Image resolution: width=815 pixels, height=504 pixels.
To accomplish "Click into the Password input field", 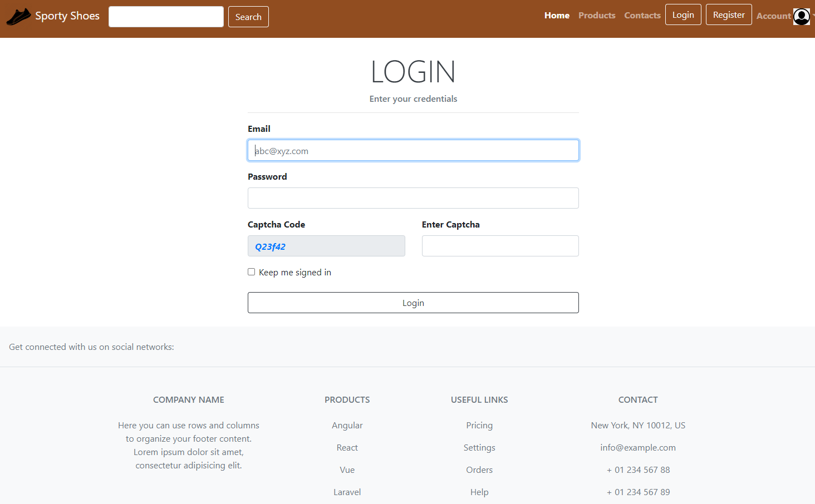I will (x=413, y=198).
